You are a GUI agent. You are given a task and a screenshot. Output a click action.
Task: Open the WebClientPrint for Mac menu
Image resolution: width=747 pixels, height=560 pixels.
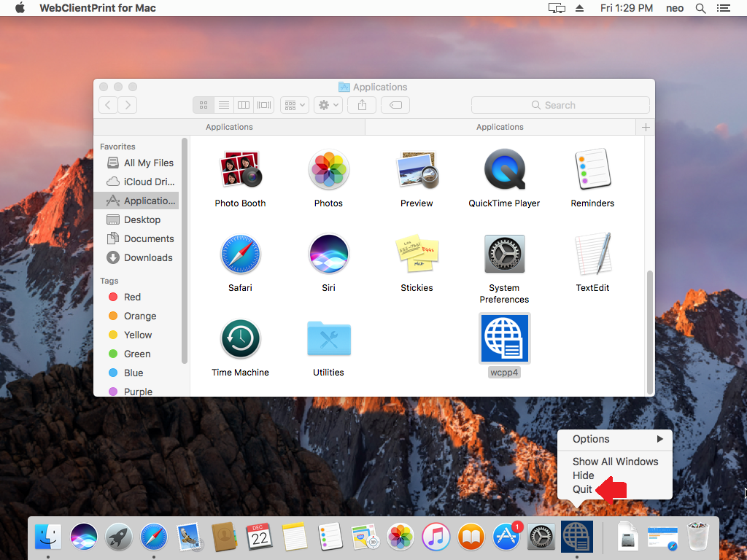pyautogui.click(x=98, y=8)
